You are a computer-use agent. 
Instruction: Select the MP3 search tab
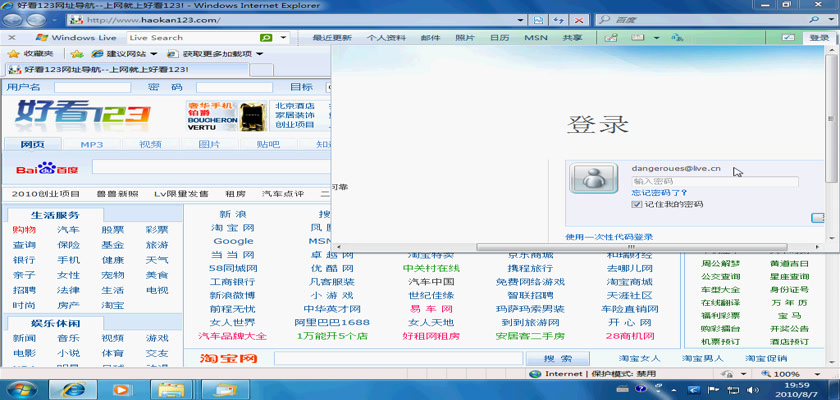tap(92, 144)
